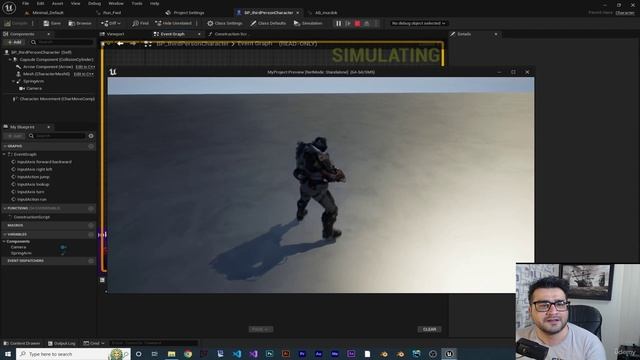Image resolution: width=640 pixels, height=360 pixels.
Task: Pause the simulation
Action: pos(338,23)
